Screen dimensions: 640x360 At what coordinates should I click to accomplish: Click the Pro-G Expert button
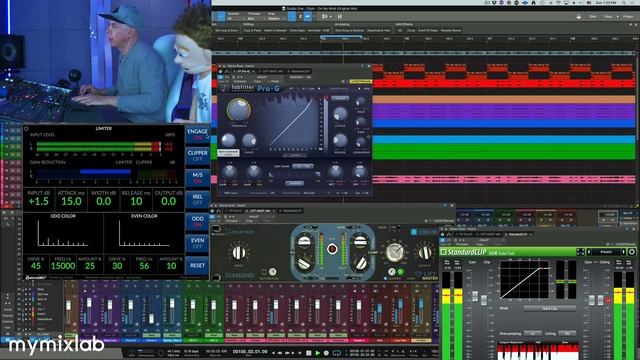coord(294,155)
